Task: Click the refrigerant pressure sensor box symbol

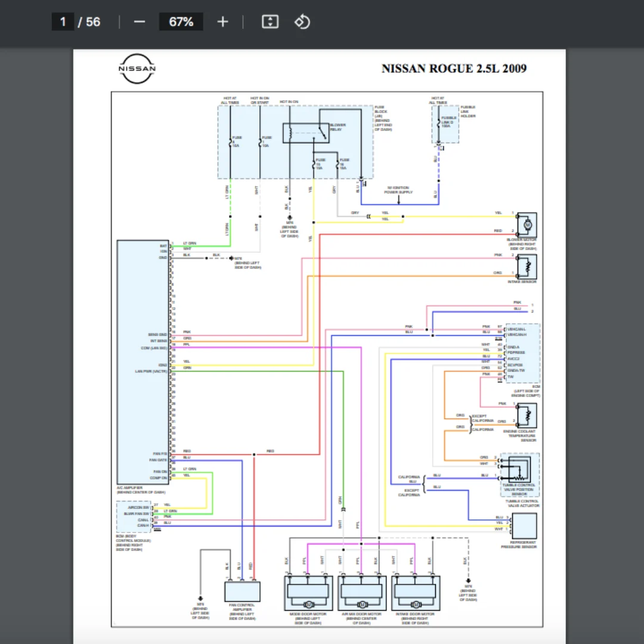Action: [525, 526]
